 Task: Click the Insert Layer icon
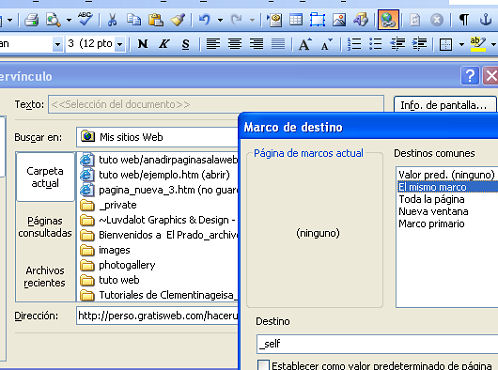(x=317, y=20)
